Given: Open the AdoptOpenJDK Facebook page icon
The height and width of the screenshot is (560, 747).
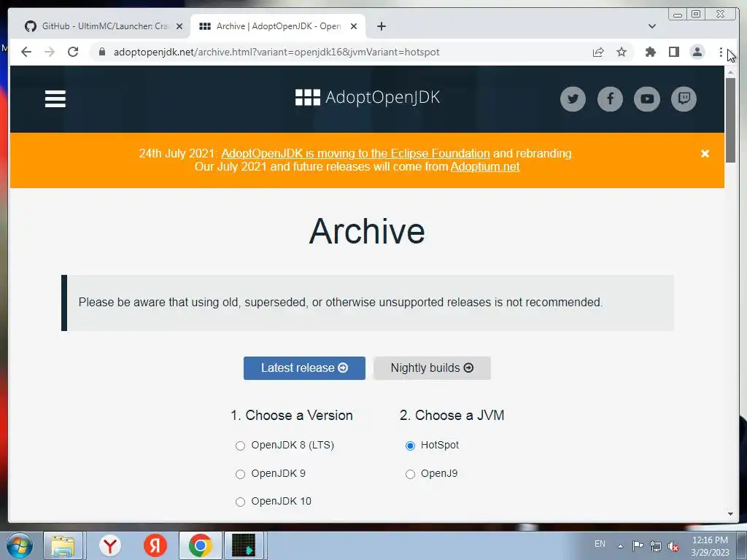Looking at the screenshot, I should coord(610,98).
